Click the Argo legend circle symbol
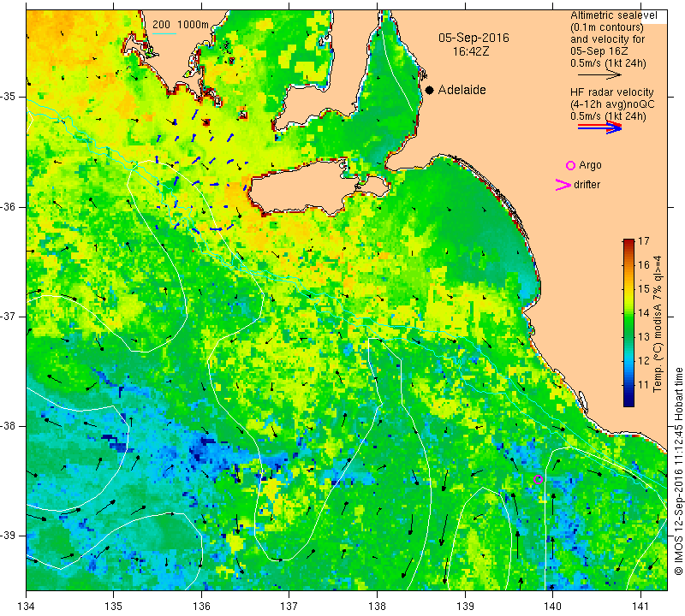 coord(570,165)
